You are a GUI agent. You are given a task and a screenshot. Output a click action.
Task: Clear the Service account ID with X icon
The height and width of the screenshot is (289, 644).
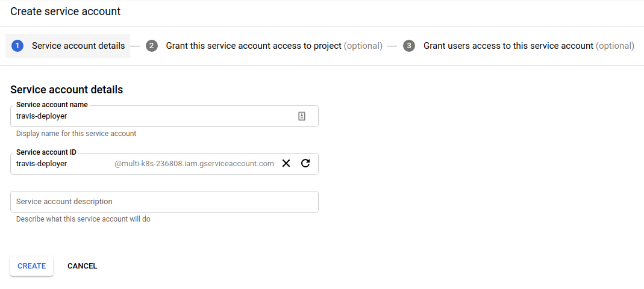(286, 163)
